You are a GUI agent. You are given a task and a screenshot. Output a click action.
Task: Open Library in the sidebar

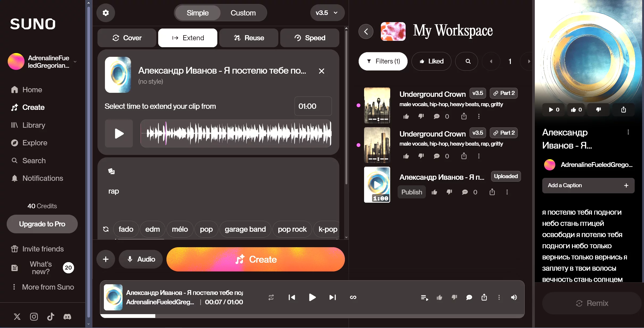[28, 125]
